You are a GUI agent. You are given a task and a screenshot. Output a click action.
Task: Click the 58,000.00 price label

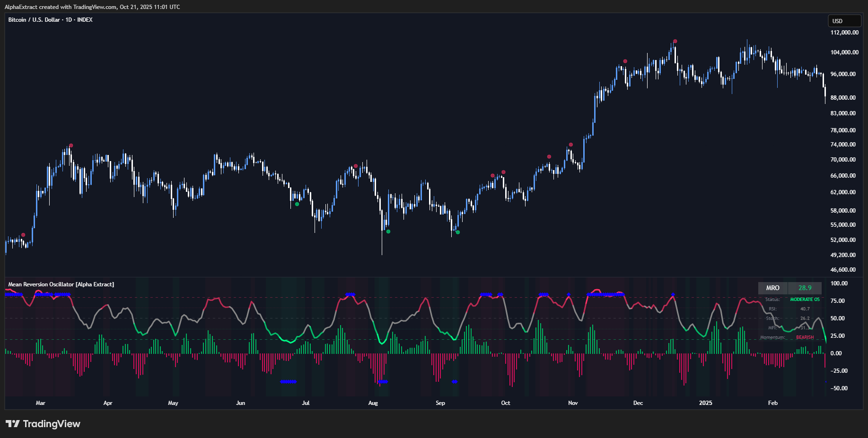click(843, 211)
